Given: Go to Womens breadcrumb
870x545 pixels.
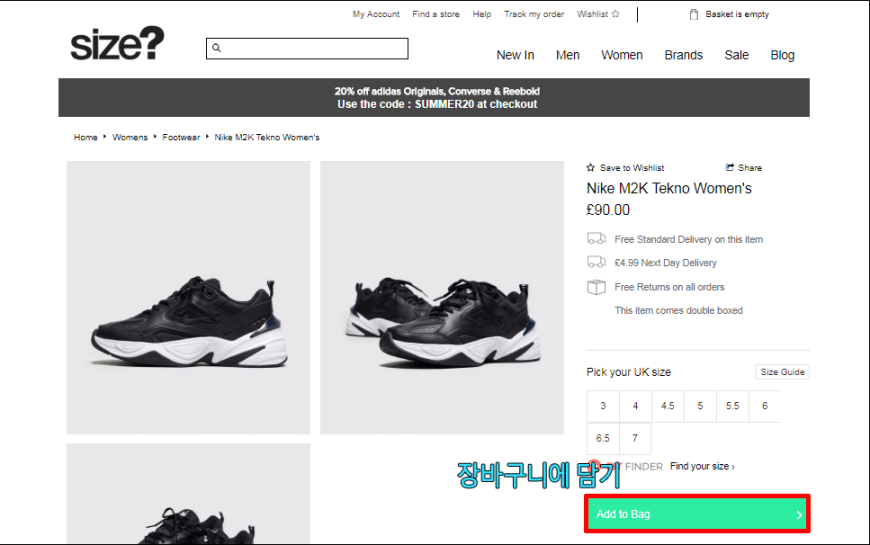Looking at the screenshot, I should click(x=130, y=137).
